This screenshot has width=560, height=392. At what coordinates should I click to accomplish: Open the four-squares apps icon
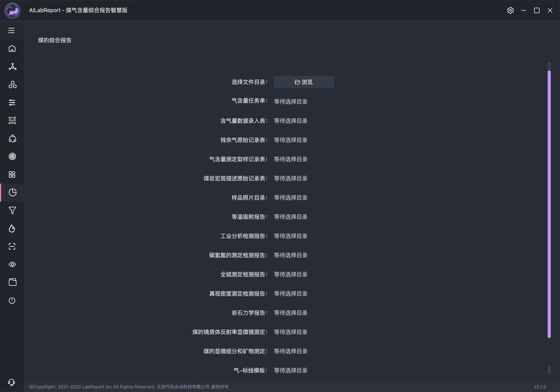click(12, 174)
